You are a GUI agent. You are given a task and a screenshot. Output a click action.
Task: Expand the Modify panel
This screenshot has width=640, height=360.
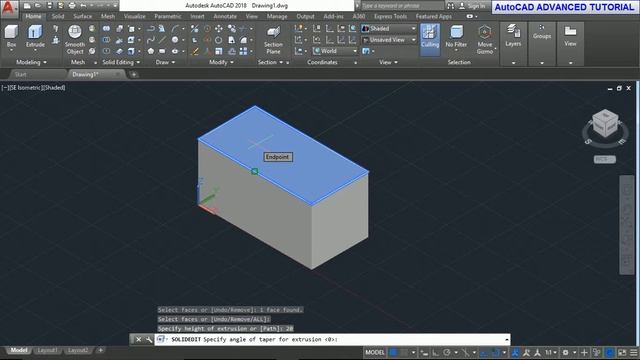coord(221,62)
